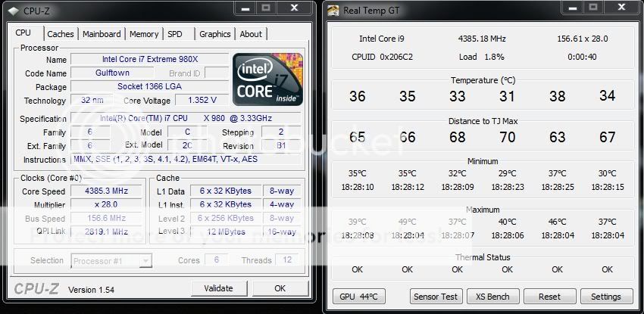Image resolution: width=644 pixels, height=314 pixels.
Task: Click the Code Name field showing Gulftown
Action: [x=113, y=73]
